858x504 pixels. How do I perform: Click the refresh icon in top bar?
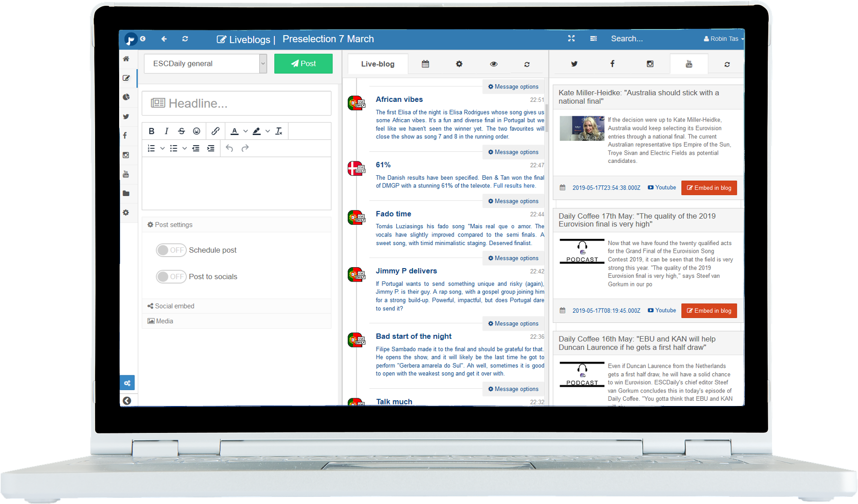(x=185, y=39)
